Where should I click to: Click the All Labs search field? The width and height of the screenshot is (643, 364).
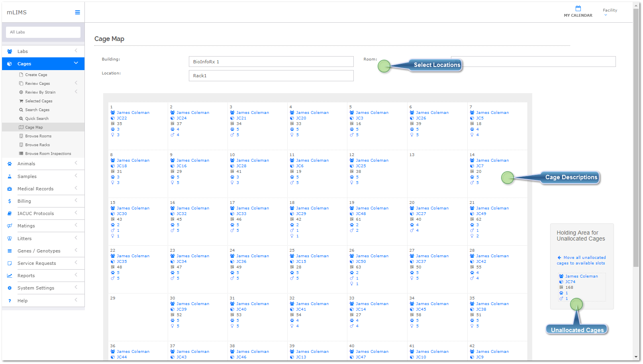pyautogui.click(x=43, y=32)
